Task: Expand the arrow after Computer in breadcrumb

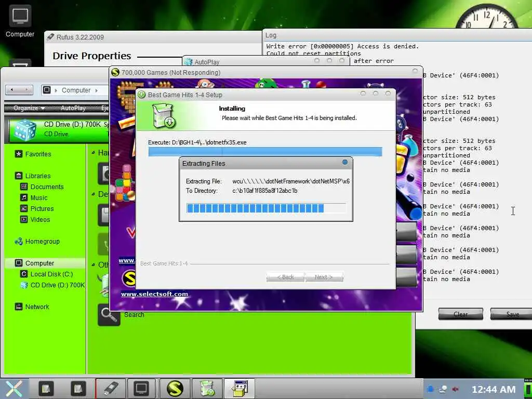Action: pos(96,90)
